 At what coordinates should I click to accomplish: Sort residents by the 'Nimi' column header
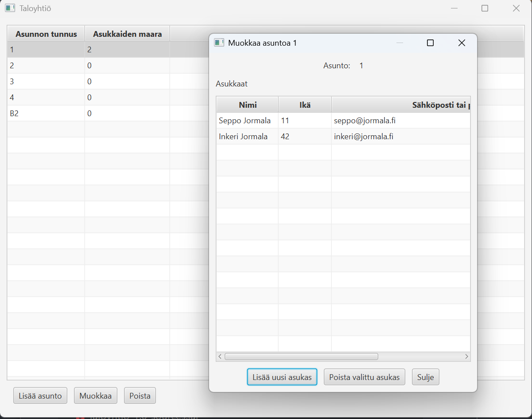tap(247, 105)
